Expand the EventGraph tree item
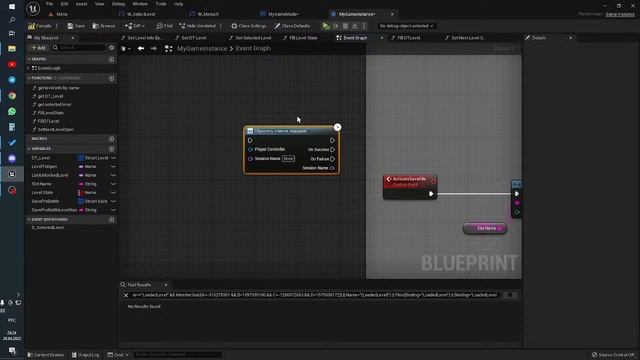The width and height of the screenshot is (640, 360). (x=28, y=68)
